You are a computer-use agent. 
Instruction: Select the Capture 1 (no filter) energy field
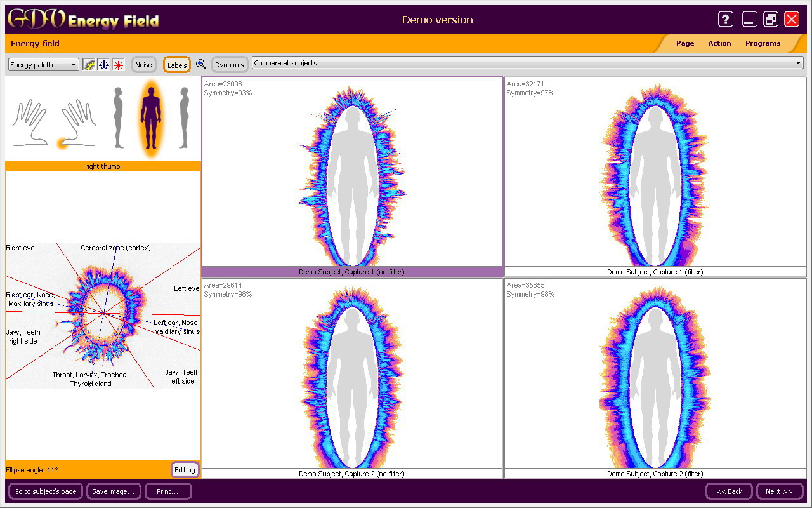352,177
